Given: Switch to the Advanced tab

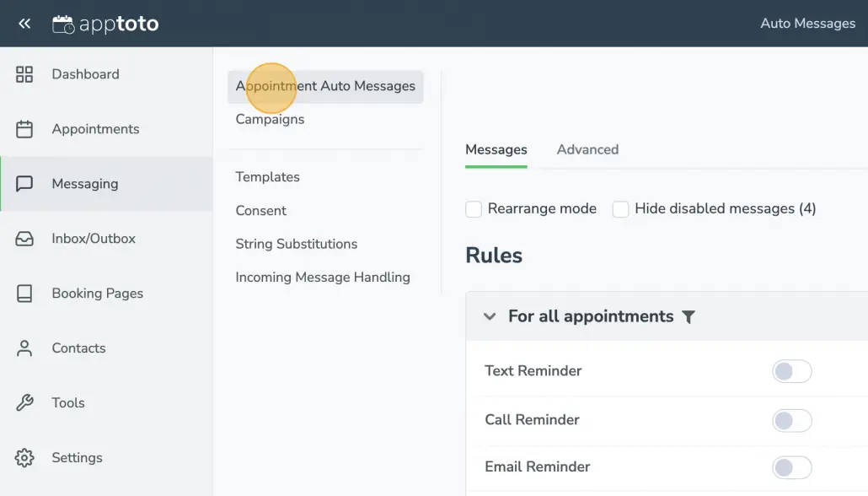Looking at the screenshot, I should click(x=587, y=148).
